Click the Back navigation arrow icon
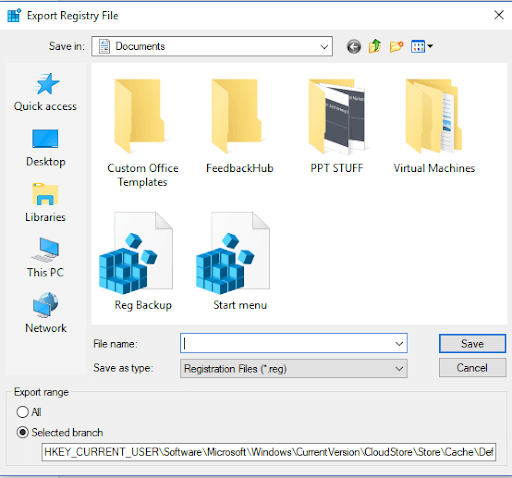Screen dimensions: 512x478 coord(354,47)
